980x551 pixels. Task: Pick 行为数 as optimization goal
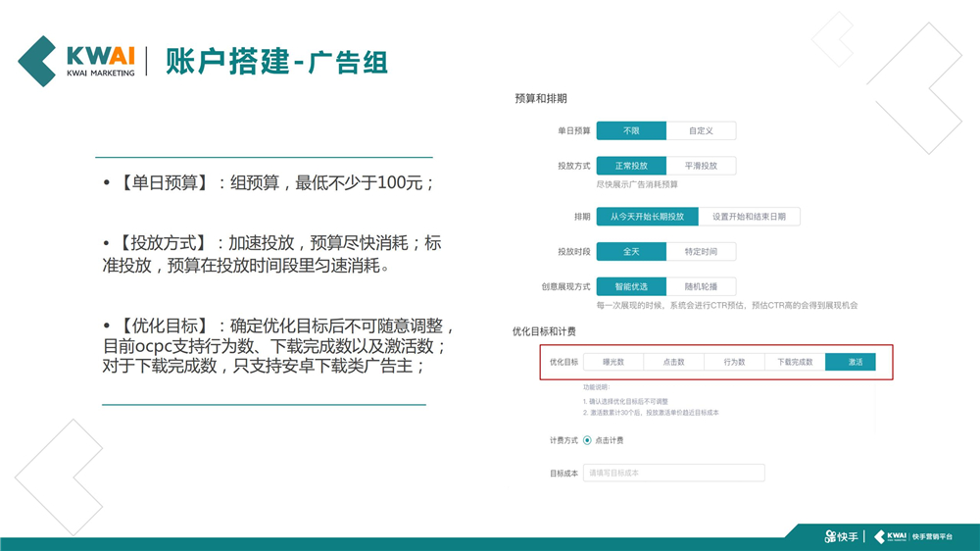point(734,362)
